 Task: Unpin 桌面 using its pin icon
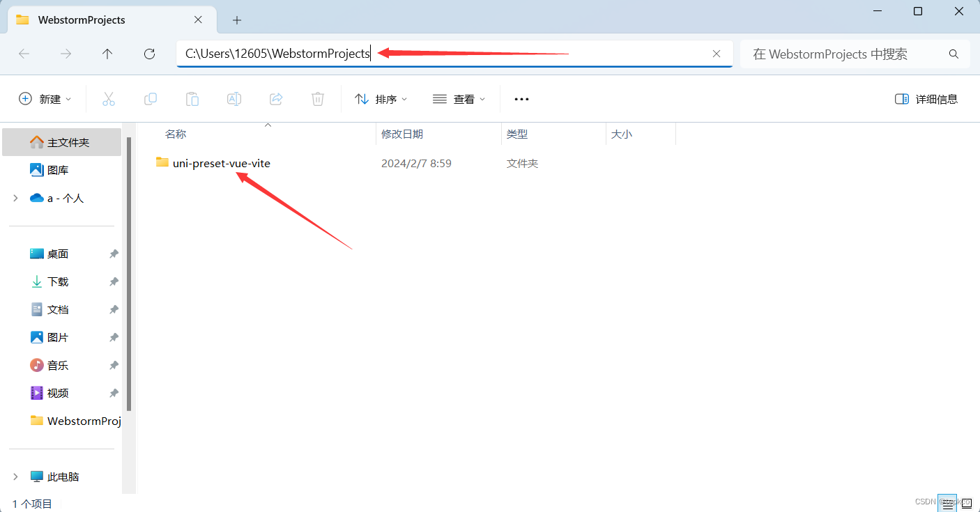pos(114,254)
